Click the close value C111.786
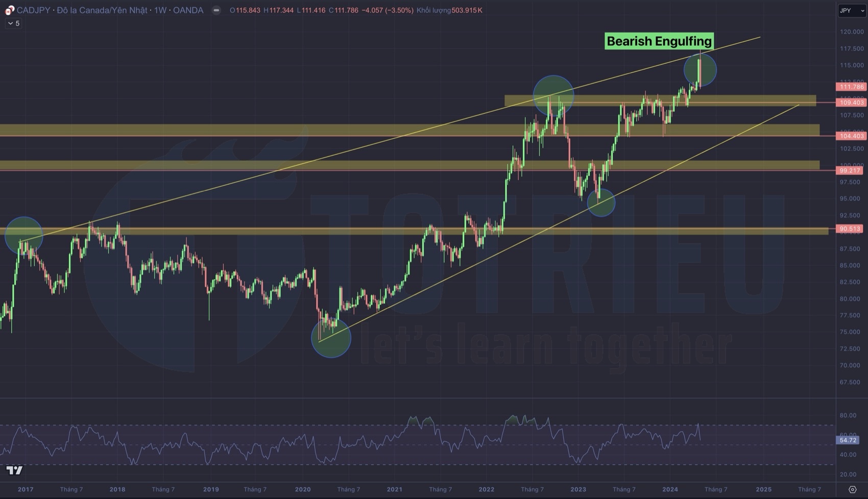868x499 pixels. point(344,10)
